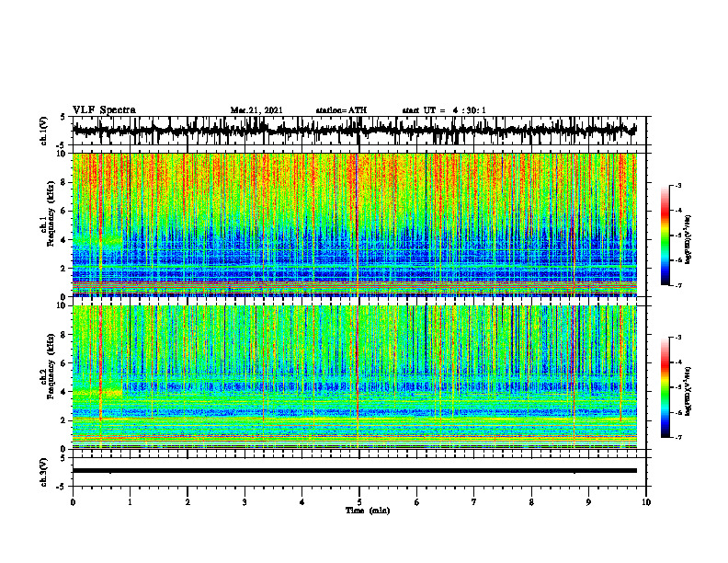This screenshot has height=563, width=728.
Task: Click time axis tick label "10"
Action: (x=646, y=502)
